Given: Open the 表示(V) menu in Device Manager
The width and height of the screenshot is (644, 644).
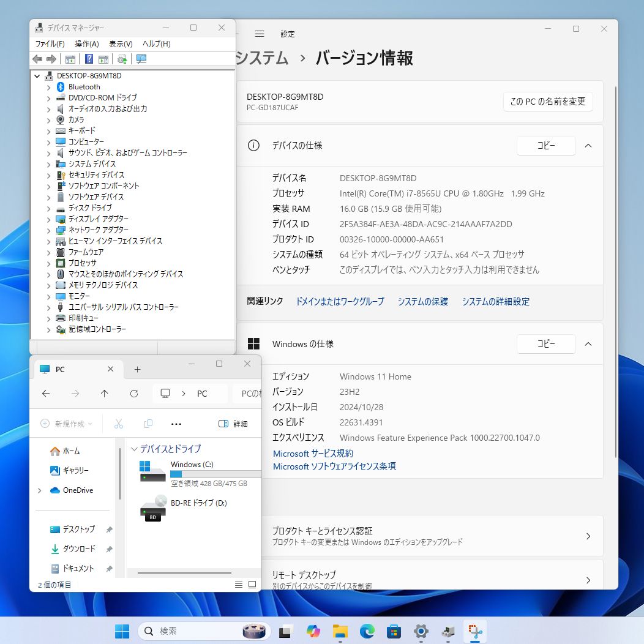Looking at the screenshot, I should point(121,44).
